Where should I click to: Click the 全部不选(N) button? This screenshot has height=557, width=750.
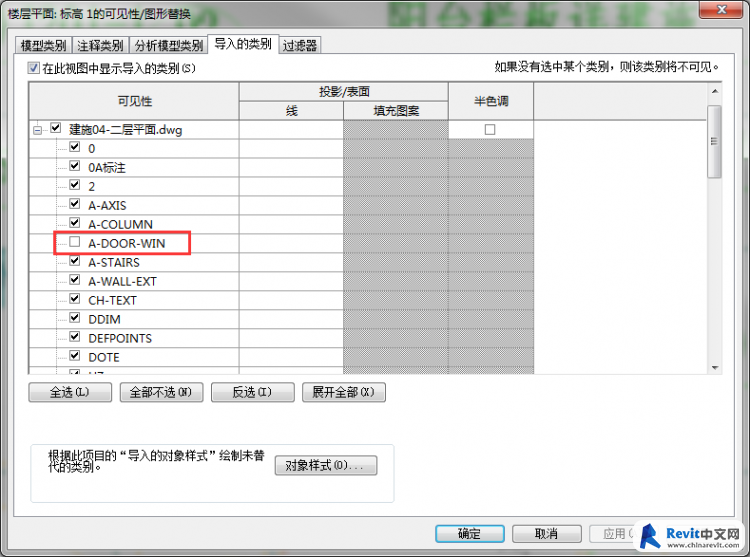161,393
